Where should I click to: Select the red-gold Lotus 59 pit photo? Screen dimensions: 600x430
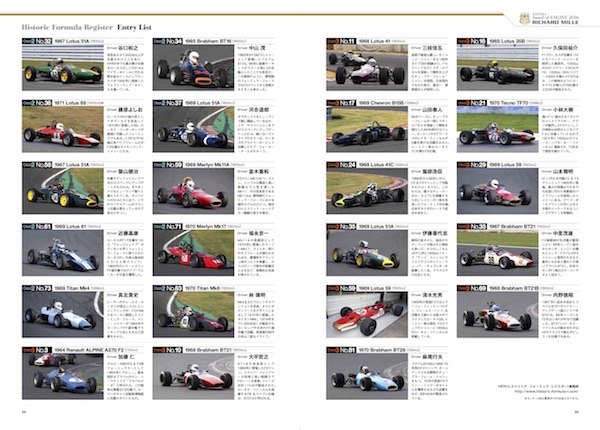point(367,314)
